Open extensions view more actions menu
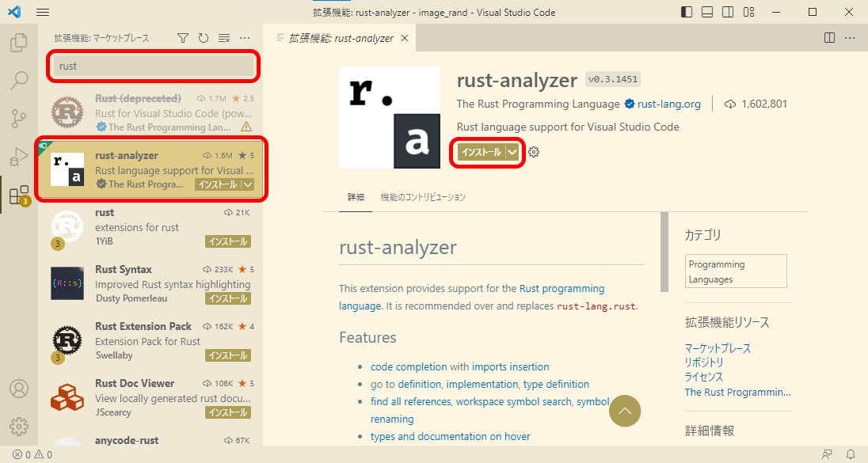This screenshot has height=463, width=868. (x=245, y=38)
